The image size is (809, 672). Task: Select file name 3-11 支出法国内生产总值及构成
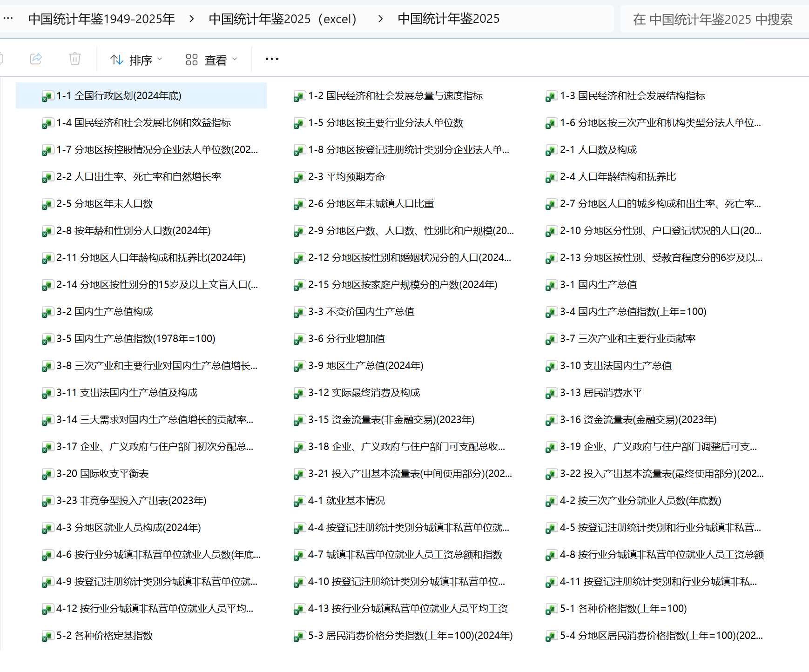pos(127,393)
